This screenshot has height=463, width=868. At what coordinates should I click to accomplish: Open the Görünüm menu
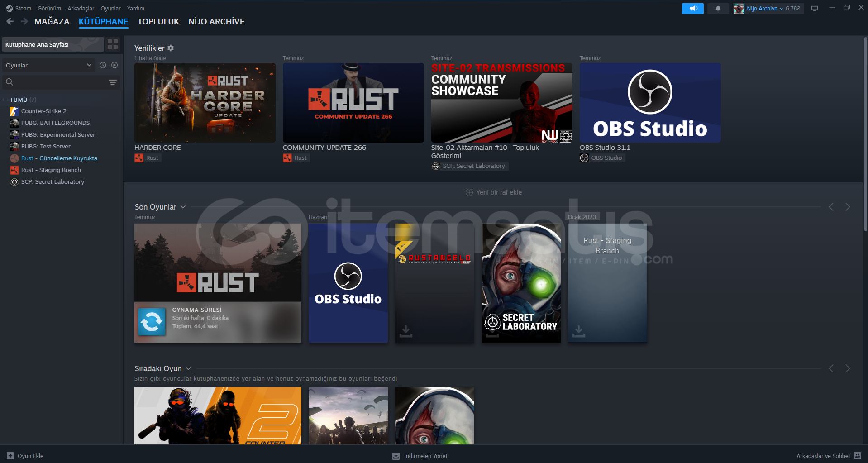point(49,9)
